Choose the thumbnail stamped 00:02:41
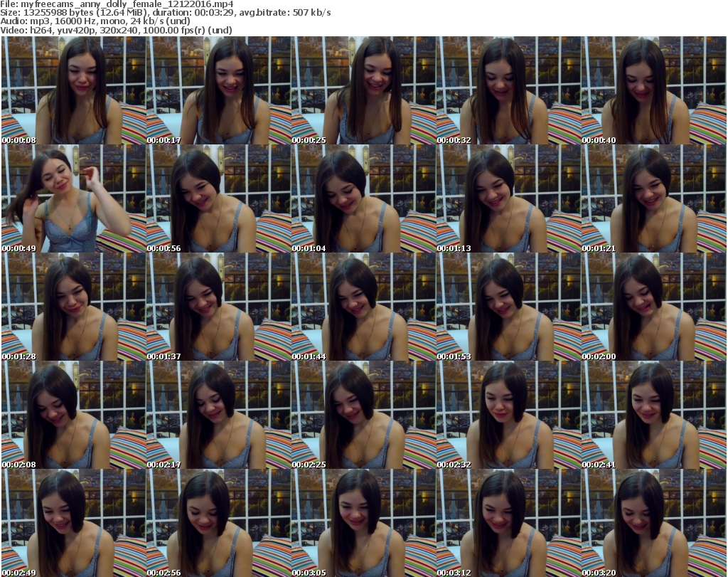 (x=654, y=415)
